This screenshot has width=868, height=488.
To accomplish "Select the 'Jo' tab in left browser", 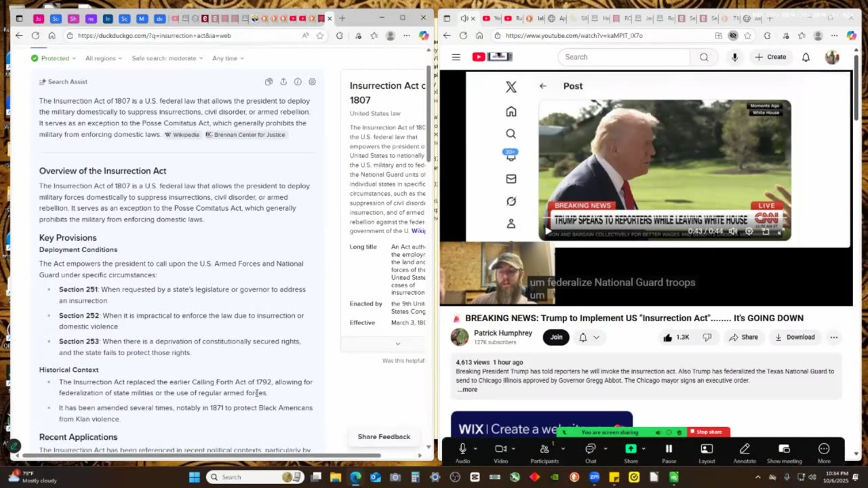I will [39, 18].
